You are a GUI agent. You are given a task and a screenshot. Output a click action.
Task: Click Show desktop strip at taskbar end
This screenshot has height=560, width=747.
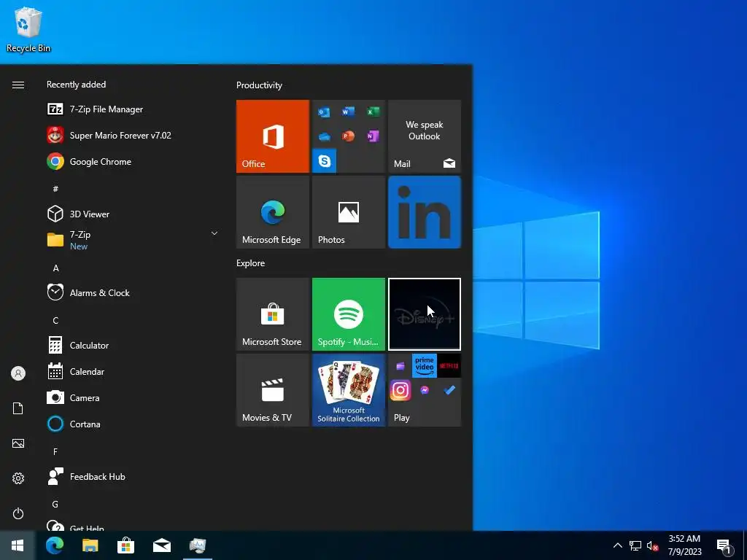pos(745,545)
